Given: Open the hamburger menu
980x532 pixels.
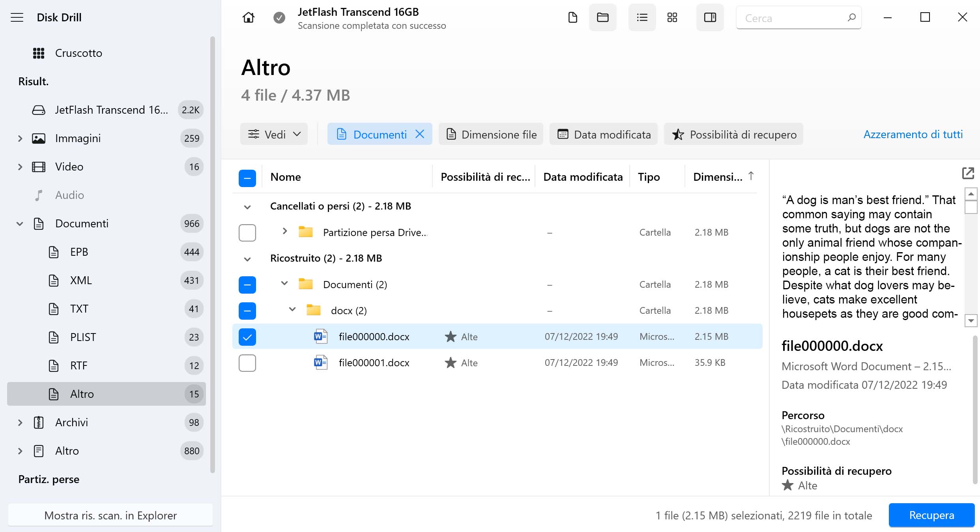Looking at the screenshot, I should pyautogui.click(x=17, y=17).
